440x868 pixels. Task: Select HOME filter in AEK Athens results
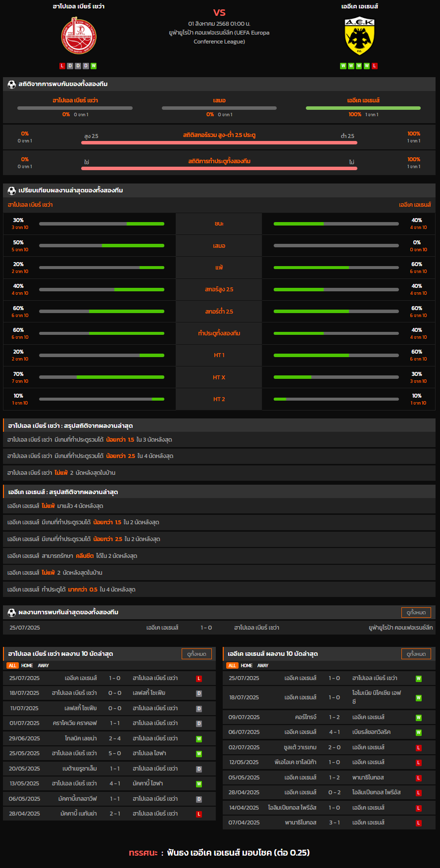pos(247,666)
